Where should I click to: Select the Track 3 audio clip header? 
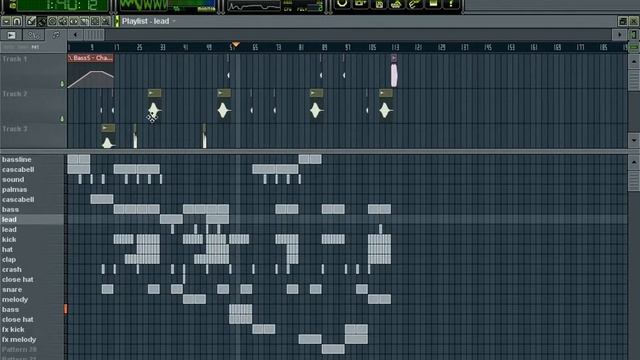(108, 128)
